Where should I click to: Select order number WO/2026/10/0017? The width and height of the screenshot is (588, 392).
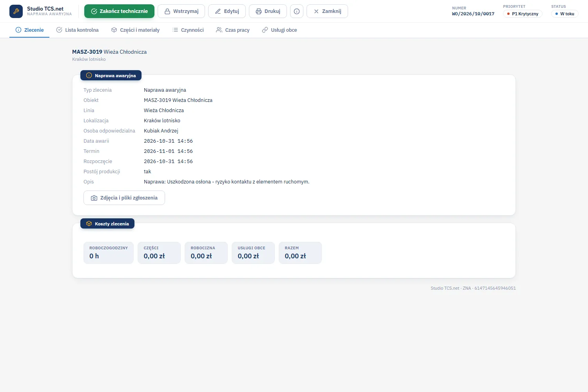click(x=473, y=14)
